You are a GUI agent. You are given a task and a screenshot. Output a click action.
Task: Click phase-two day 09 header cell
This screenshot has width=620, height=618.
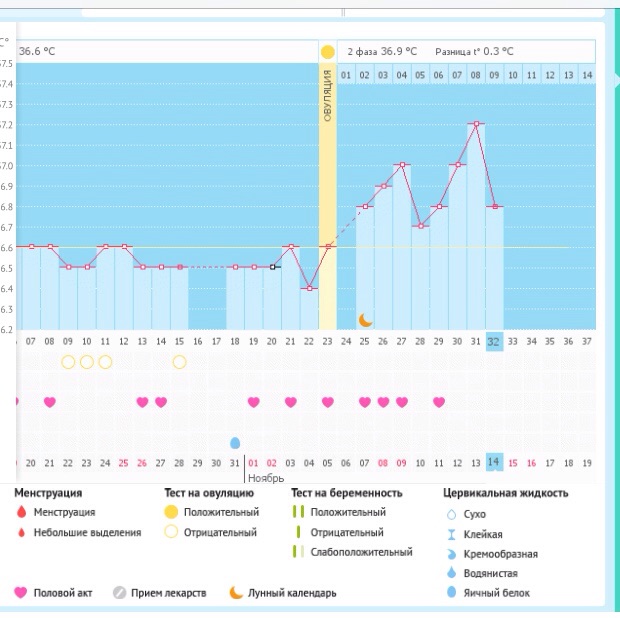click(x=494, y=75)
